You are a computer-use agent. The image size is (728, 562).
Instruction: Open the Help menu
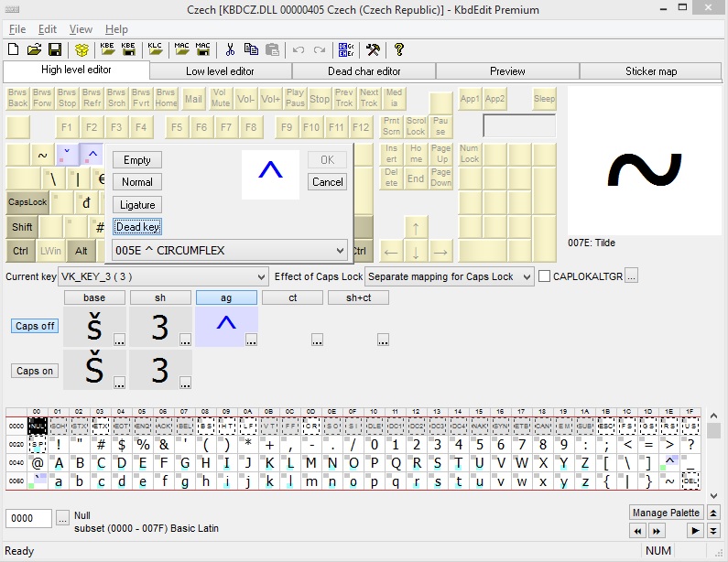tap(116, 29)
